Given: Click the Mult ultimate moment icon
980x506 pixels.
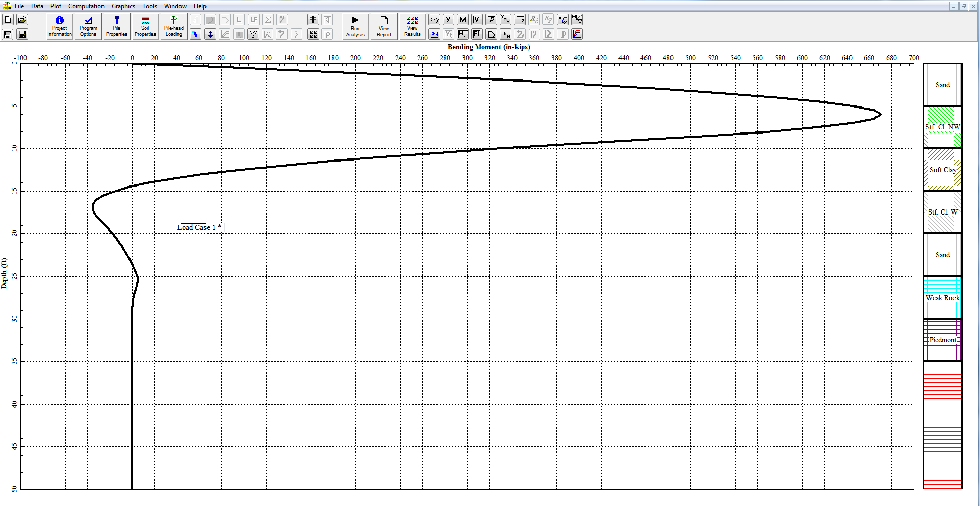Looking at the screenshot, I should (x=462, y=34).
